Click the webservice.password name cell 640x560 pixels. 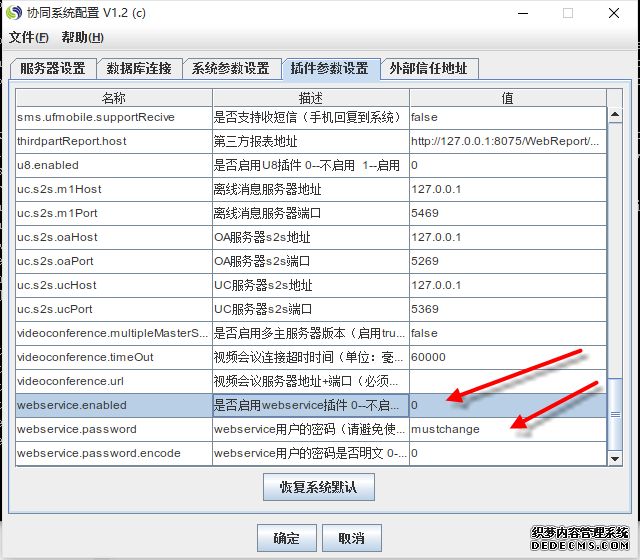(114, 429)
